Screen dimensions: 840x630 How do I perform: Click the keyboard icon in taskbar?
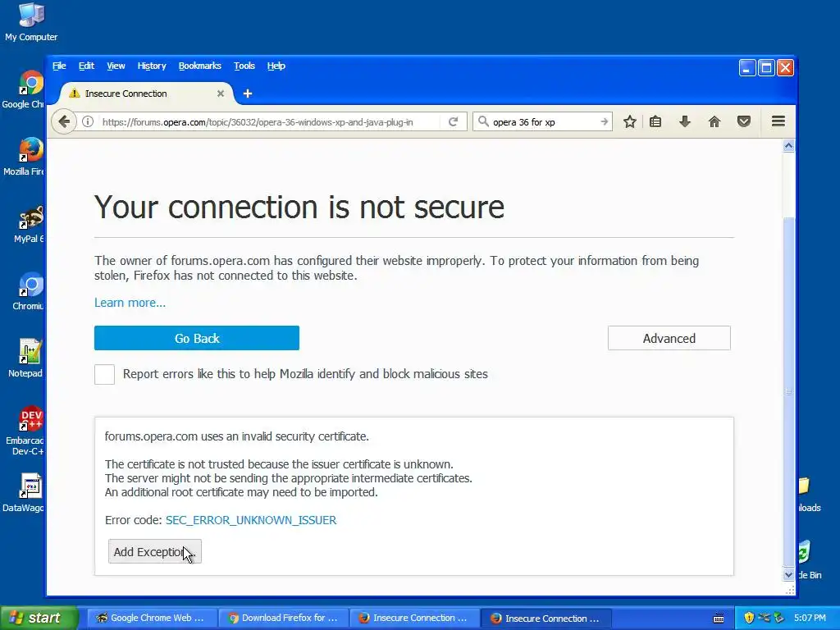[x=719, y=619]
